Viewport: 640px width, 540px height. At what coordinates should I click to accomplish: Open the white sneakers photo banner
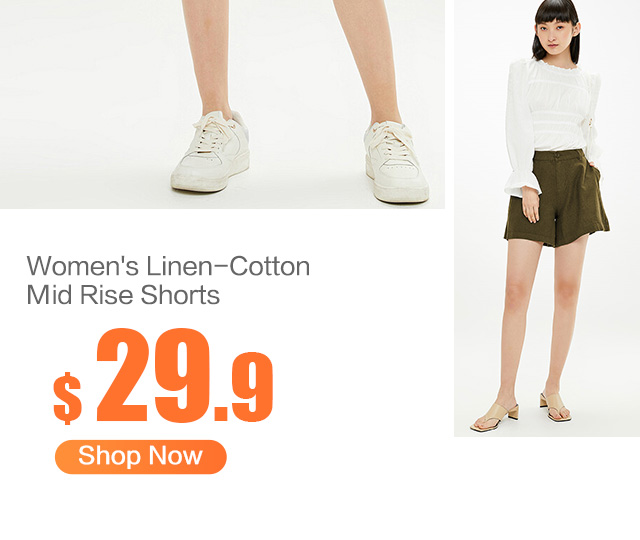pyautogui.click(x=222, y=104)
